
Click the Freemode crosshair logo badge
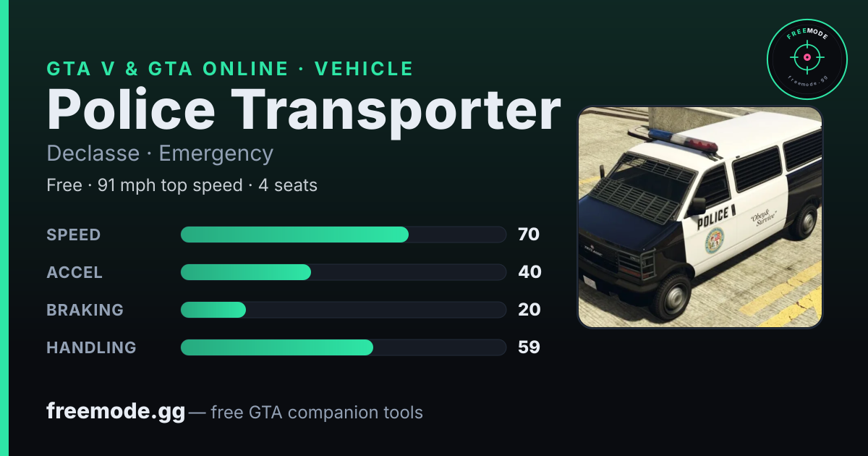pos(807,59)
